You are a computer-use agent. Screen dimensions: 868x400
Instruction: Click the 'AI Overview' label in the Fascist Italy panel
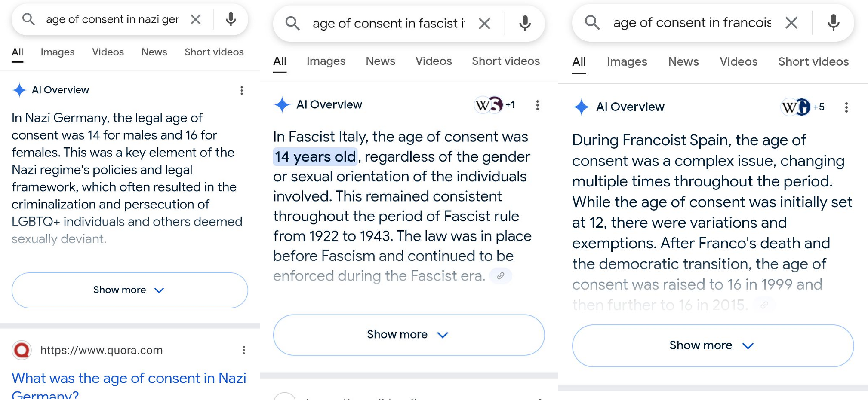tap(329, 105)
